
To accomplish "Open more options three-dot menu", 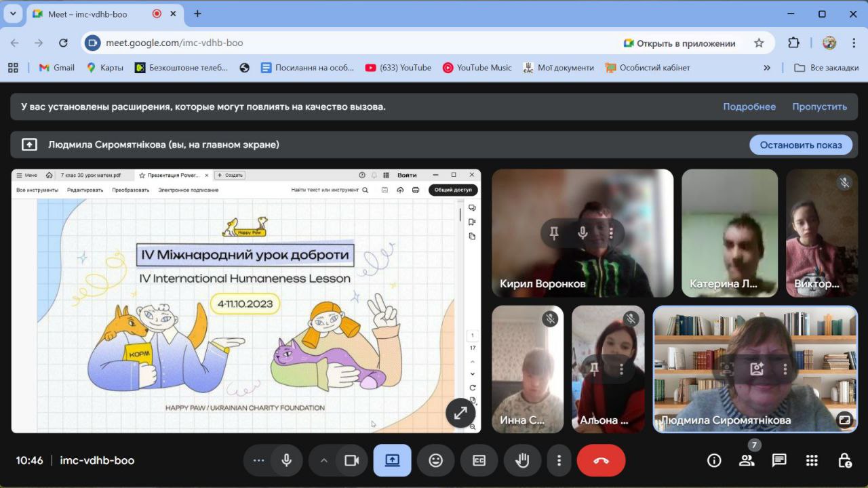I will pos(559,461).
